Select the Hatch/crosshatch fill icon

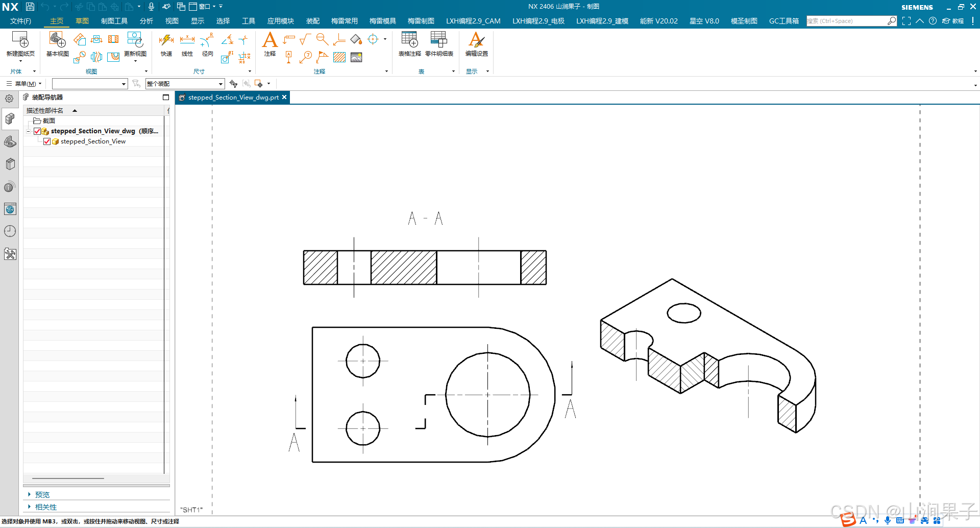point(339,57)
